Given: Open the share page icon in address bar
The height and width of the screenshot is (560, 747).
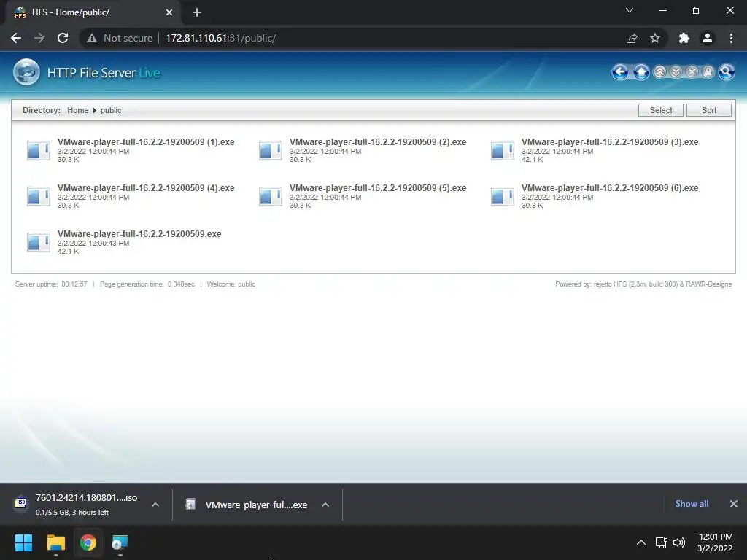Looking at the screenshot, I should pos(632,38).
